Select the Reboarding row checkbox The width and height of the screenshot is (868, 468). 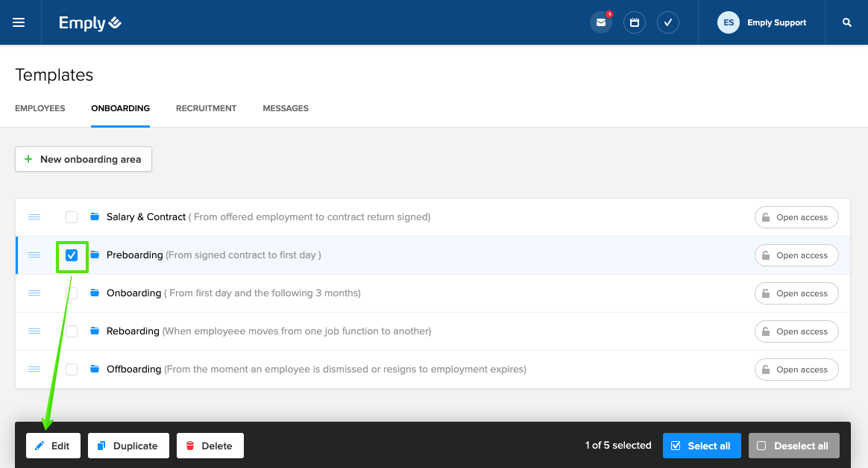click(72, 331)
